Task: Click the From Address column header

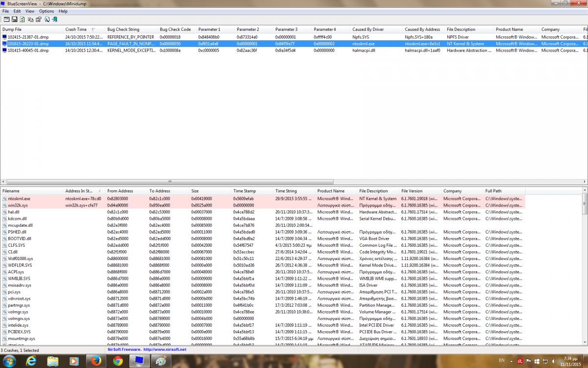Action: pyautogui.click(x=126, y=191)
